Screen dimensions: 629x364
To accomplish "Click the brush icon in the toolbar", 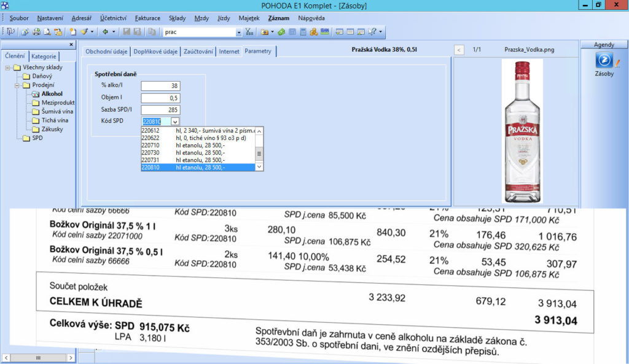I will 84,32.
